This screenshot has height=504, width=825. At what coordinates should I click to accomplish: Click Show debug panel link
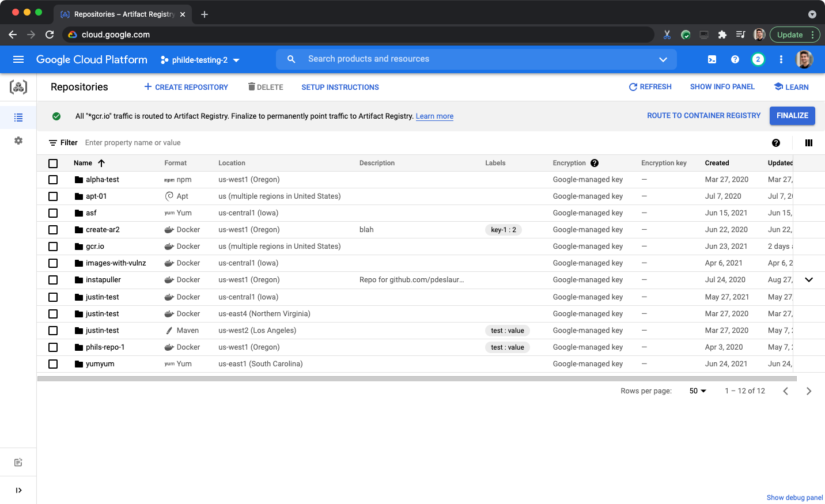tap(795, 498)
